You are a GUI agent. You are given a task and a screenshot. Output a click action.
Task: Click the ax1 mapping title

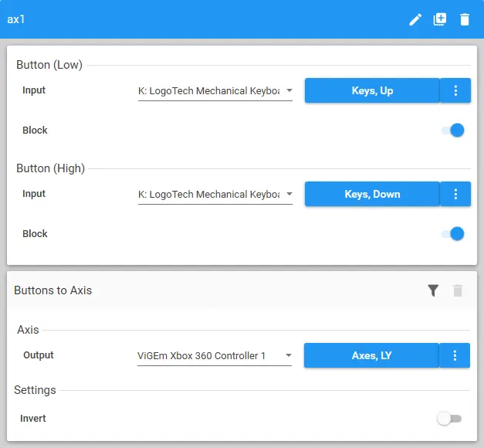16,19
